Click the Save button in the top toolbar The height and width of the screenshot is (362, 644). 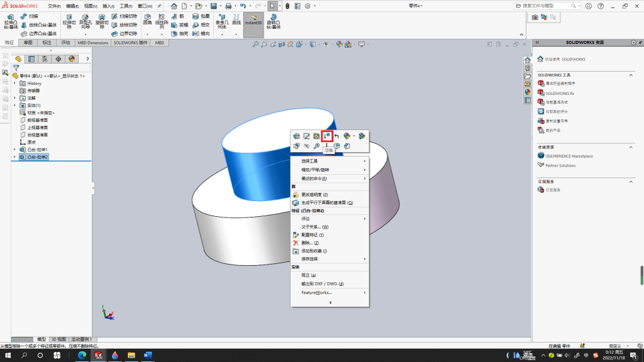click(214, 6)
